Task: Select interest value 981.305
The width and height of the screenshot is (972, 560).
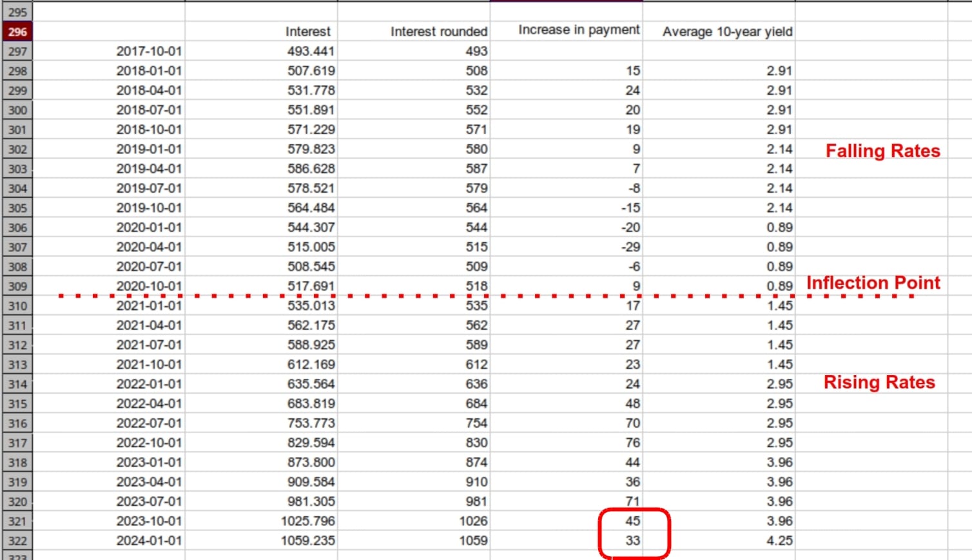Action: coord(261,501)
